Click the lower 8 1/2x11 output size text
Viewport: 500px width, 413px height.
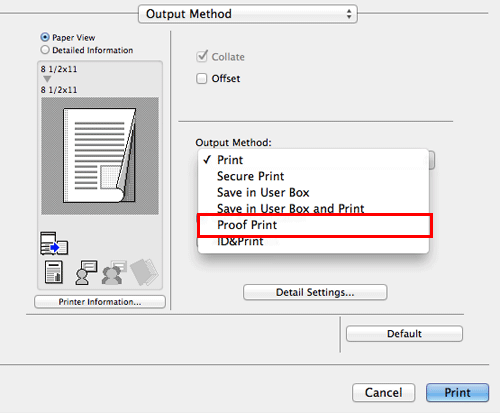(59, 90)
